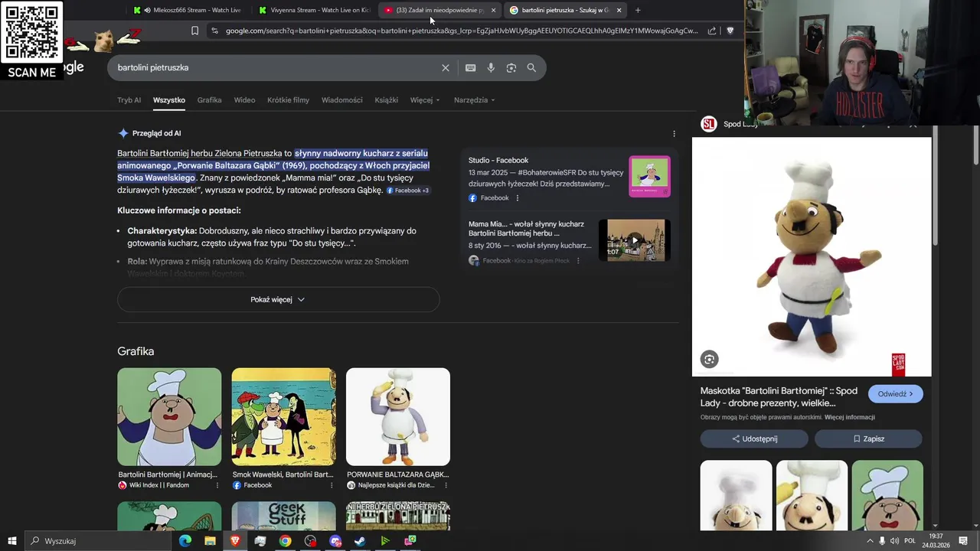Open the Brave shields icon in the address bar
This screenshot has height=551, width=980.
coord(730,31)
